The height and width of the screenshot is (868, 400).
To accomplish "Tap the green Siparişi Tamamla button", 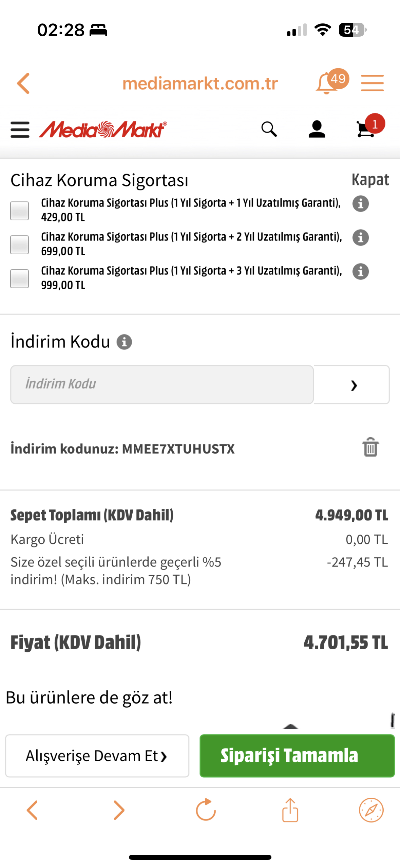I will point(297,756).
